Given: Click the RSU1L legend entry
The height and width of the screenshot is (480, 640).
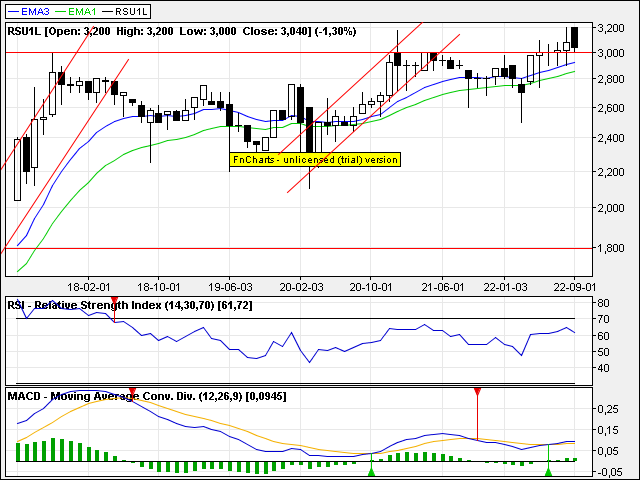Looking at the screenshot, I should (x=124, y=11).
